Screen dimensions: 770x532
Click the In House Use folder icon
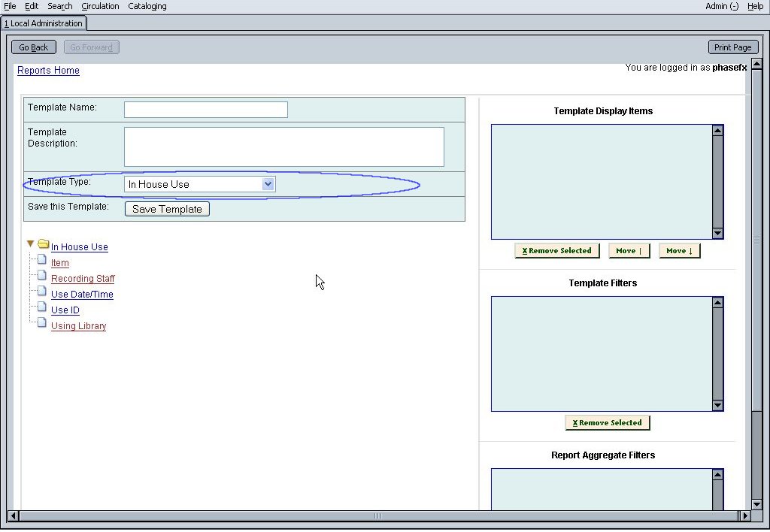coord(43,244)
